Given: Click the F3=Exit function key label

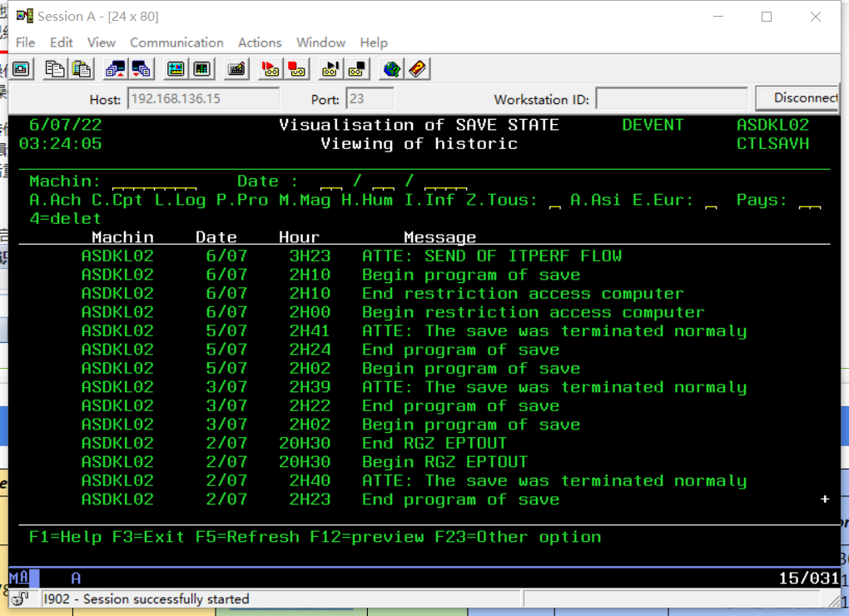Looking at the screenshot, I should click(x=148, y=537).
